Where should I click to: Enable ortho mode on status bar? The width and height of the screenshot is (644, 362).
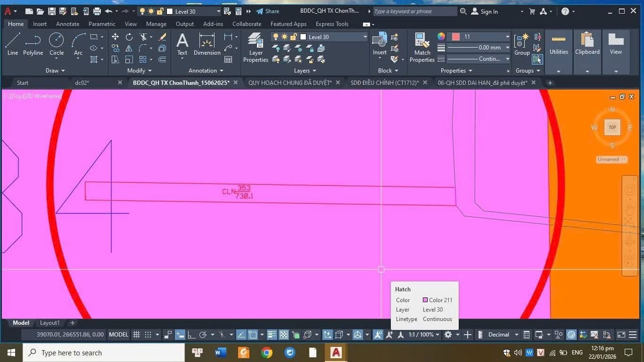192,334
